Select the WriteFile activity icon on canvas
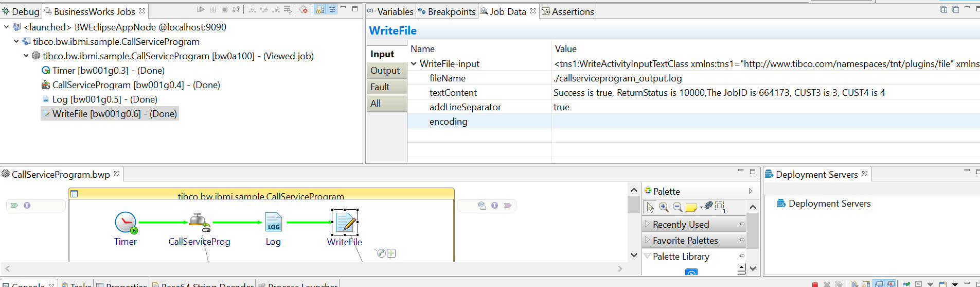The image size is (980, 287). click(x=345, y=223)
